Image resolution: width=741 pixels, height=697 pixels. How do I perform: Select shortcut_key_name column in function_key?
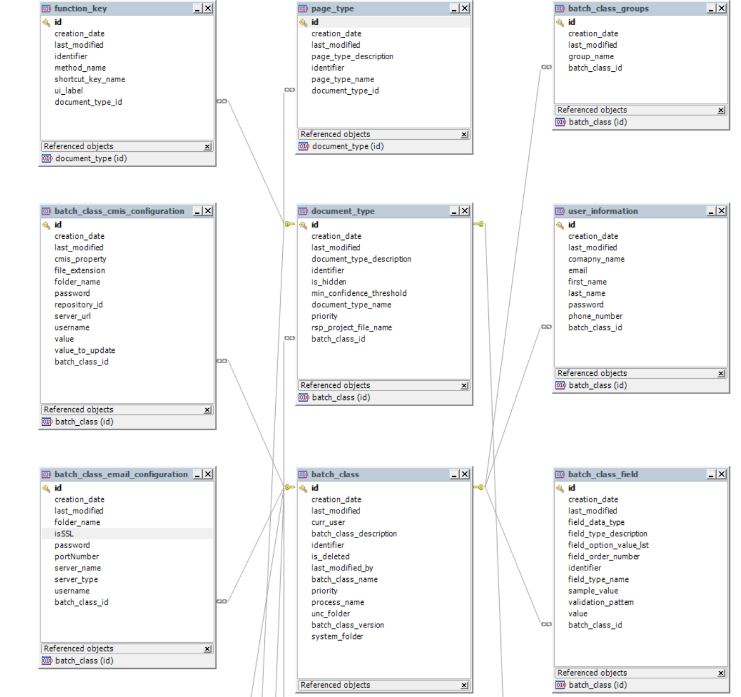pos(90,79)
